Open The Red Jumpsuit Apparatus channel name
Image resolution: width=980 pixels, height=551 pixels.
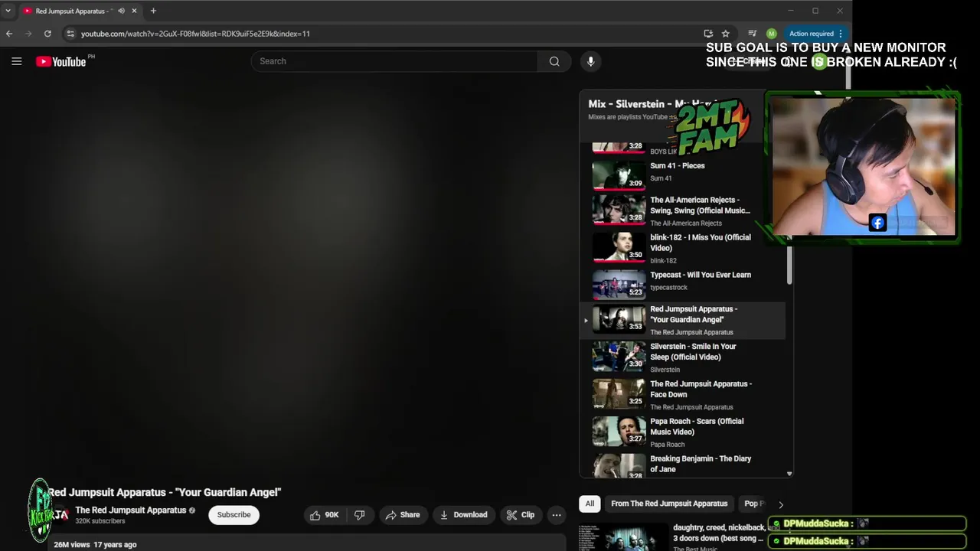coord(131,510)
